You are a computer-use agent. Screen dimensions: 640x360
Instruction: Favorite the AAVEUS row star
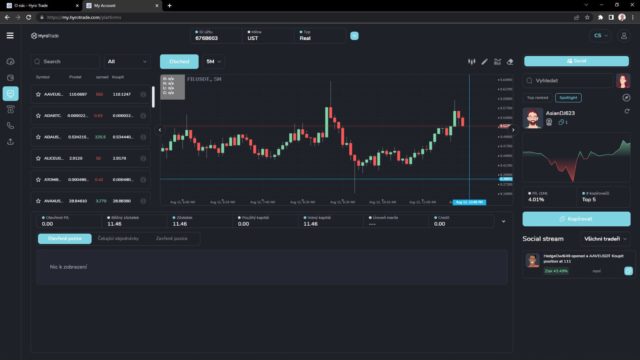[x=38, y=94]
